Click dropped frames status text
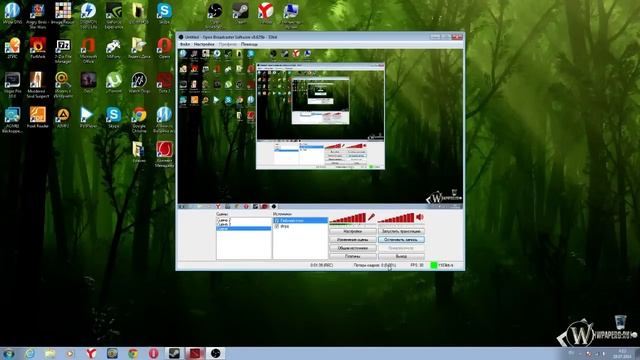The height and width of the screenshot is (360, 640). tap(375, 265)
